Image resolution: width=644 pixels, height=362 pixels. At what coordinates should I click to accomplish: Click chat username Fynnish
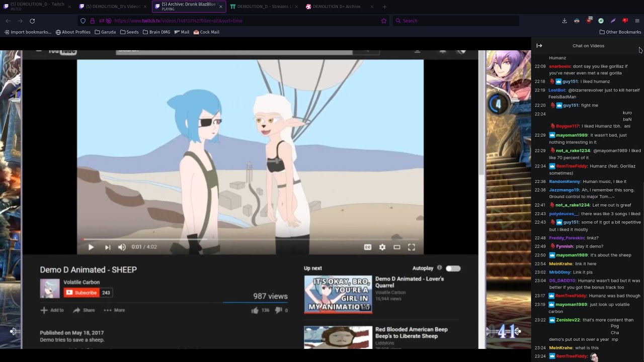(x=565, y=246)
